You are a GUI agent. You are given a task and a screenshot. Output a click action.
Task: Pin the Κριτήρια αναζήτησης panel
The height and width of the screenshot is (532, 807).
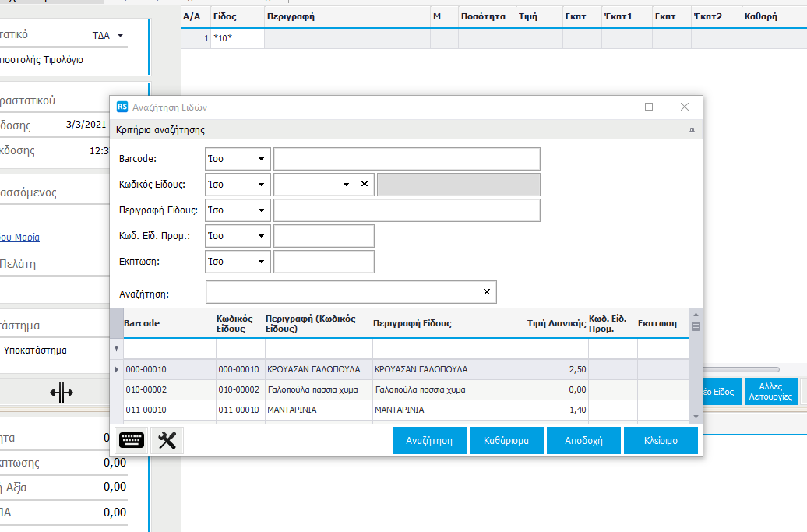click(x=692, y=131)
